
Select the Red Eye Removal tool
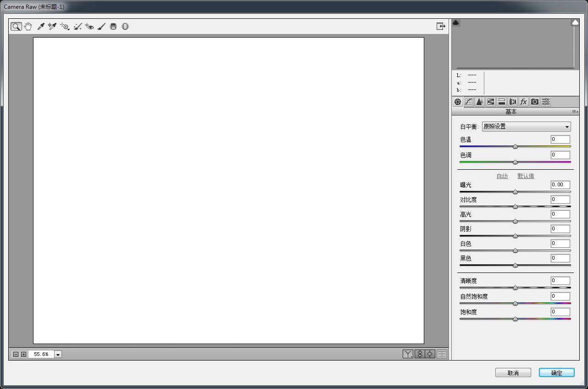[89, 27]
